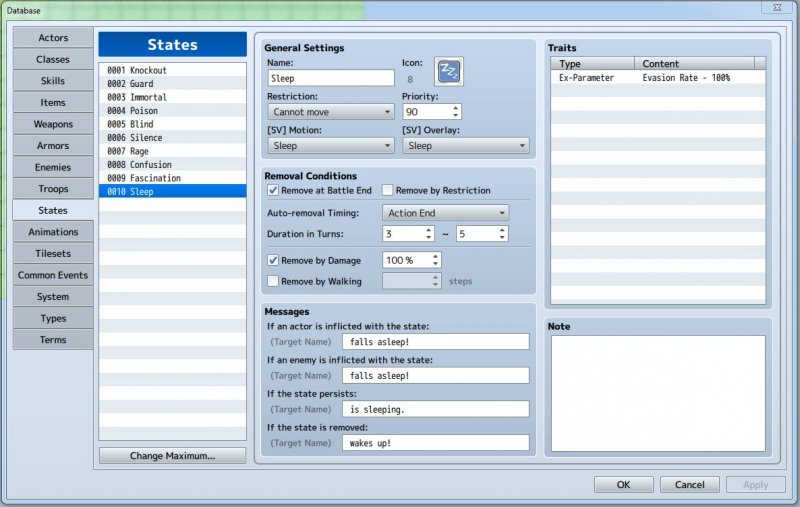Toggle Remove by Restriction checkbox
This screenshot has height=507, width=800.
[387, 190]
